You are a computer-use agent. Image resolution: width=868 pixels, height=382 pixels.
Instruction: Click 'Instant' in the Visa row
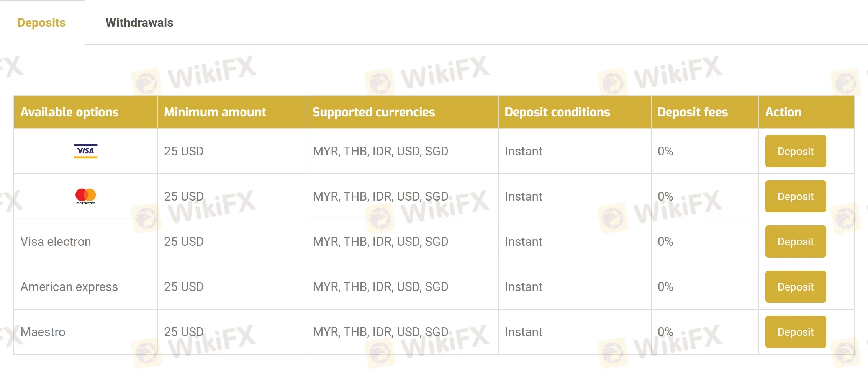click(x=523, y=151)
